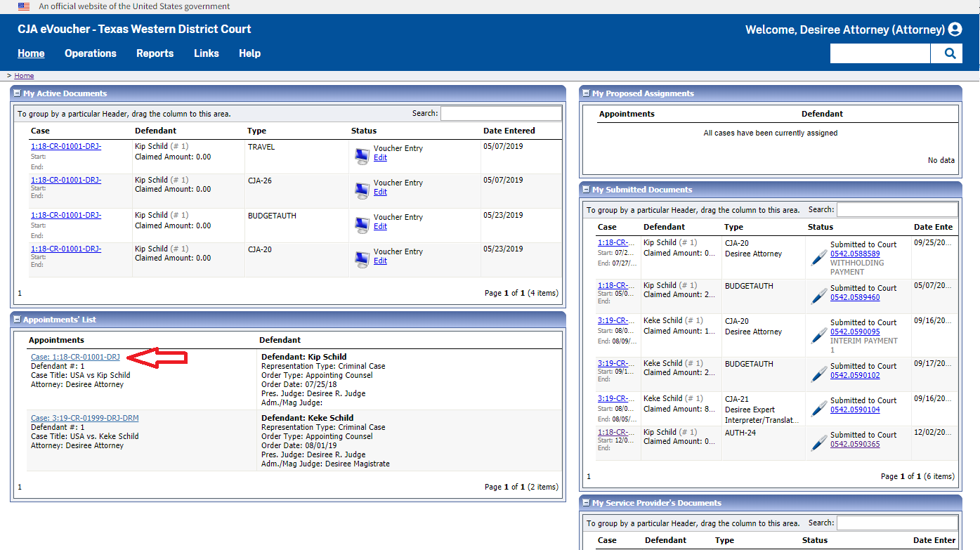
Task: Click the pen icon beside voucher 0542.0590095
Action: tap(818, 336)
